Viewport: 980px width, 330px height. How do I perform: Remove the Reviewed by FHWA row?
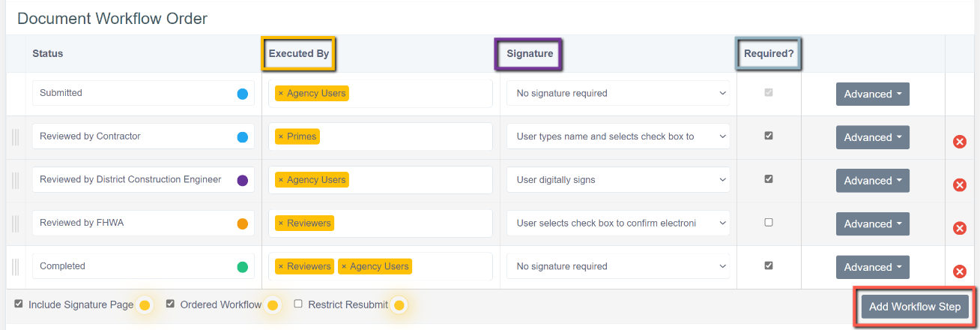pyautogui.click(x=959, y=228)
